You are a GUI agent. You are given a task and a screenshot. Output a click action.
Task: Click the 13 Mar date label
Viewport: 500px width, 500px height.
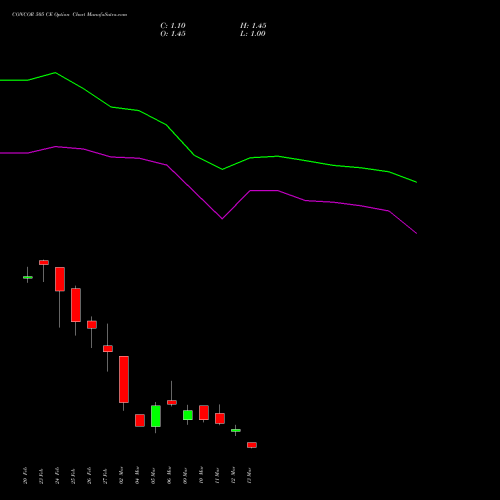click(x=250, y=476)
